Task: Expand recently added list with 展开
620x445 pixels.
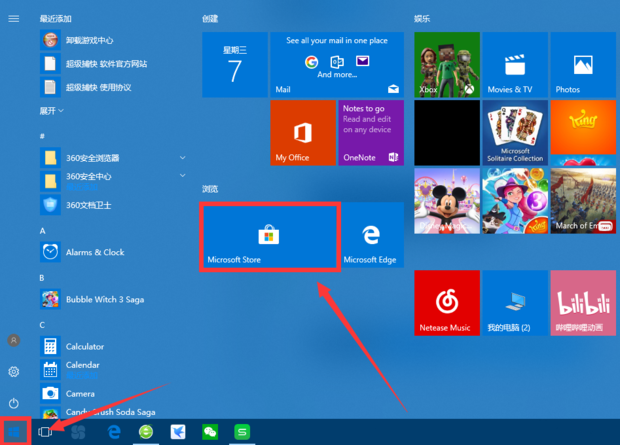Action: (51, 111)
